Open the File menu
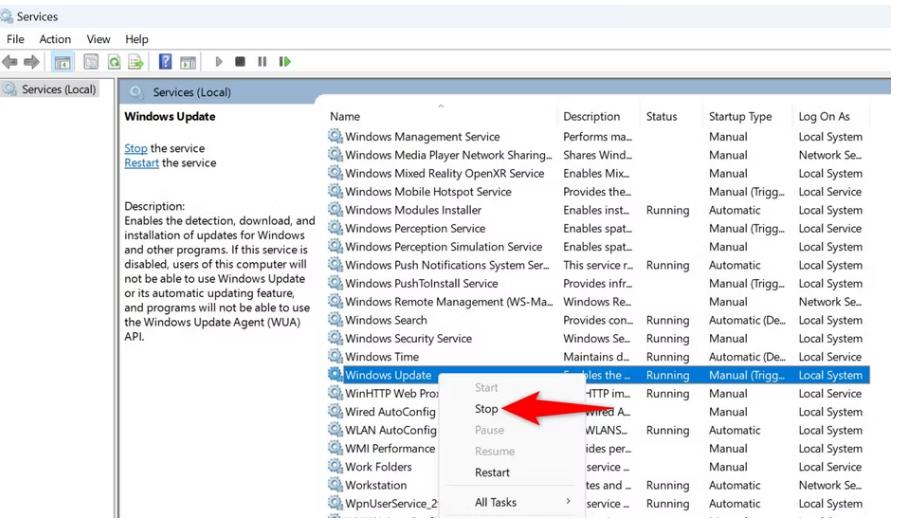Viewport: 899px width, 532px height. [15, 39]
